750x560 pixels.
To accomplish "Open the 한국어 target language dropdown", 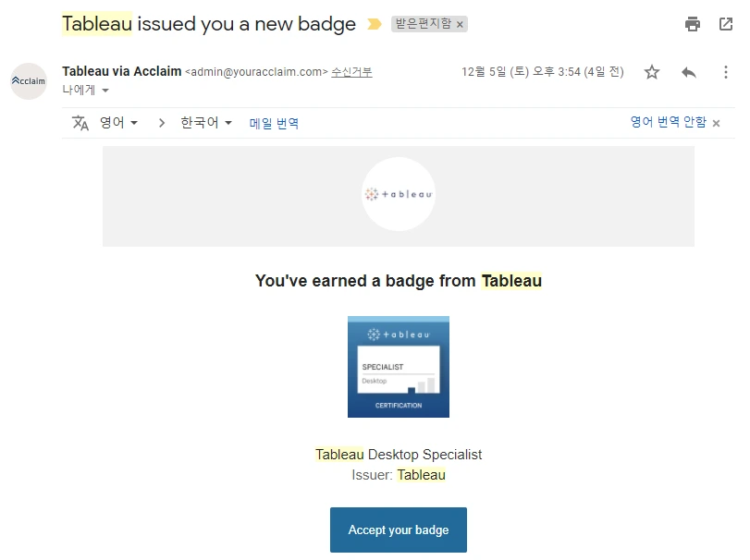I will coord(206,123).
